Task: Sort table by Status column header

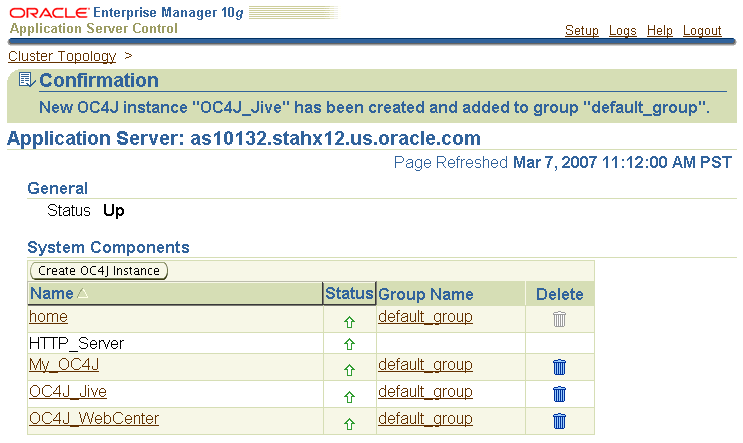Action: pyautogui.click(x=349, y=293)
